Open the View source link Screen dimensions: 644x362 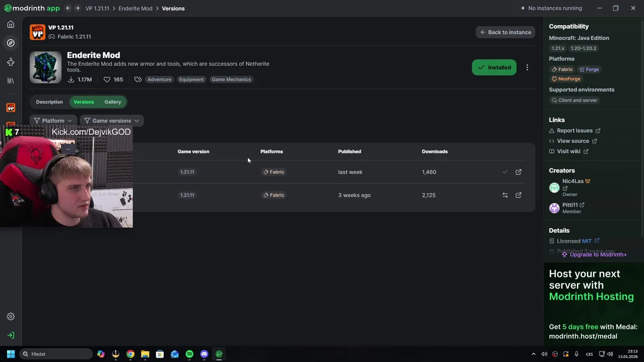tap(573, 141)
